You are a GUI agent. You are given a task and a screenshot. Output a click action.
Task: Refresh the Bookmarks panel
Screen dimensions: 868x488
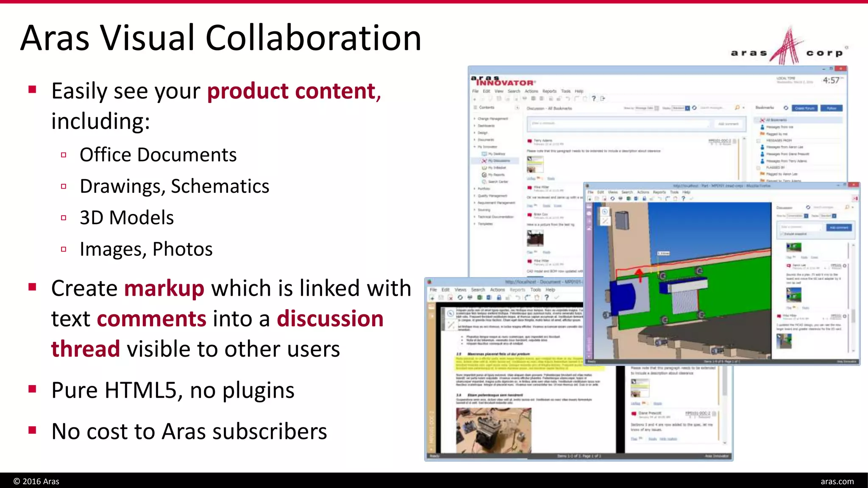(786, 108)
